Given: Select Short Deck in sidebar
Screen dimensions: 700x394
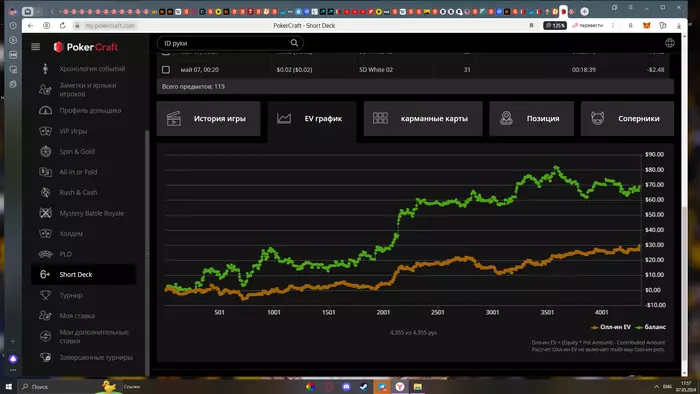Looking at the screenshot, I should click(x=83, y=274).
